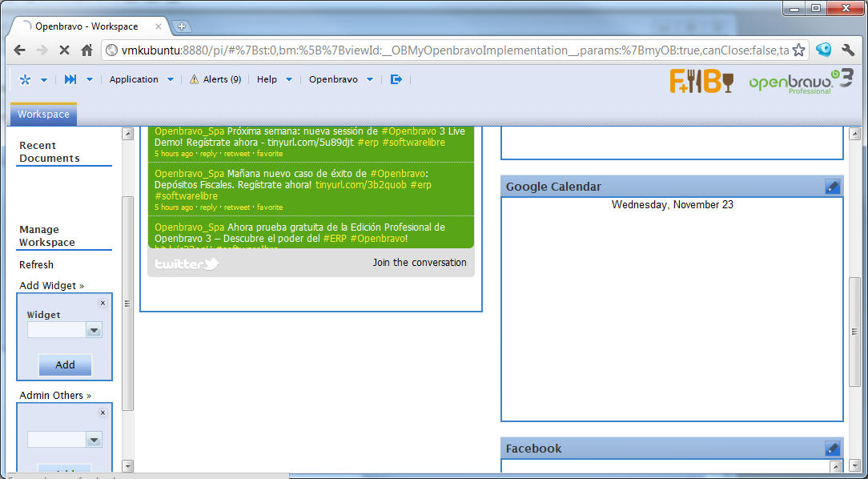Viewport: 868px width, 479px height.
Task: Click #ERP hashtag in third tweet
Action: coord(335,239)
